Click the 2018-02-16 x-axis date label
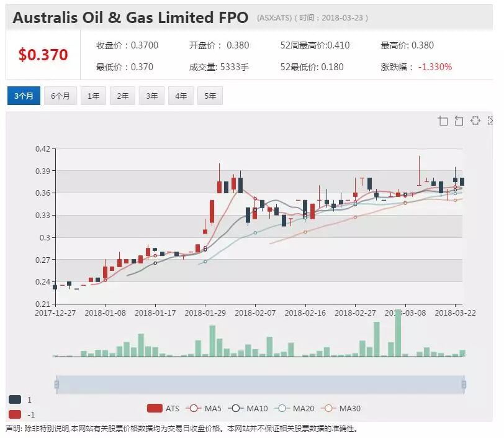Viewport: 504px width, 438px height. (x=305, y=313)
